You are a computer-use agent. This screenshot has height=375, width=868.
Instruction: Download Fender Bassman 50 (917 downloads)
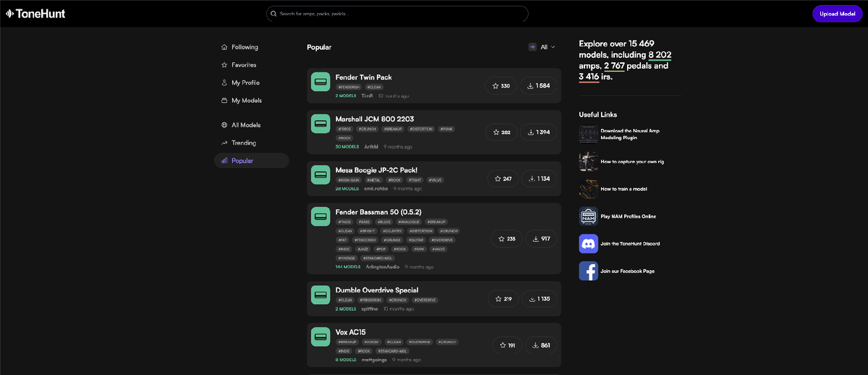(541, 238)
